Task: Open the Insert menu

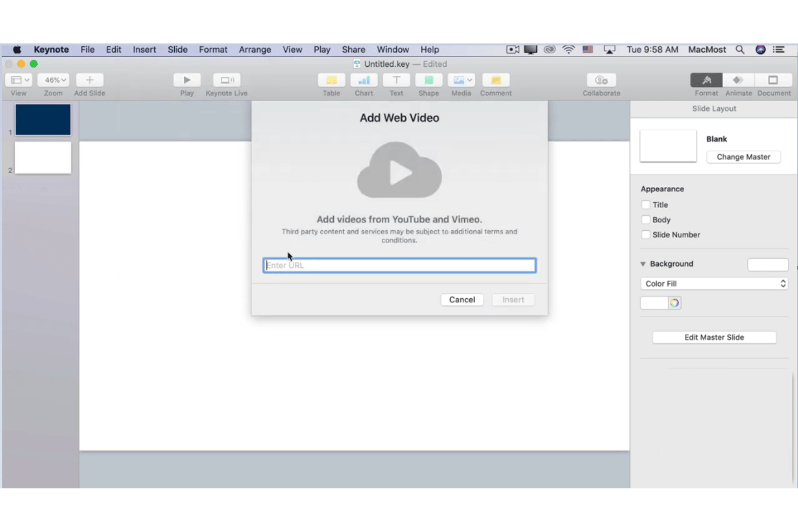Action: pos(145,50)
